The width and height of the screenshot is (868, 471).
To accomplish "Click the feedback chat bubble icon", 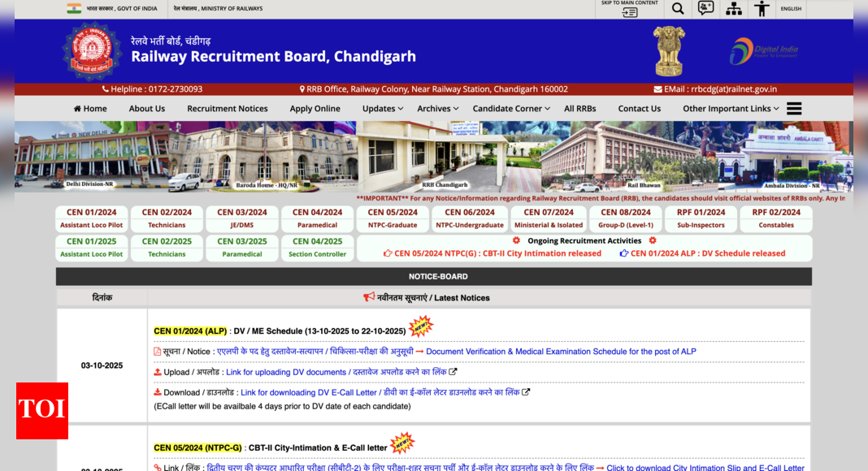I will 705,9.
